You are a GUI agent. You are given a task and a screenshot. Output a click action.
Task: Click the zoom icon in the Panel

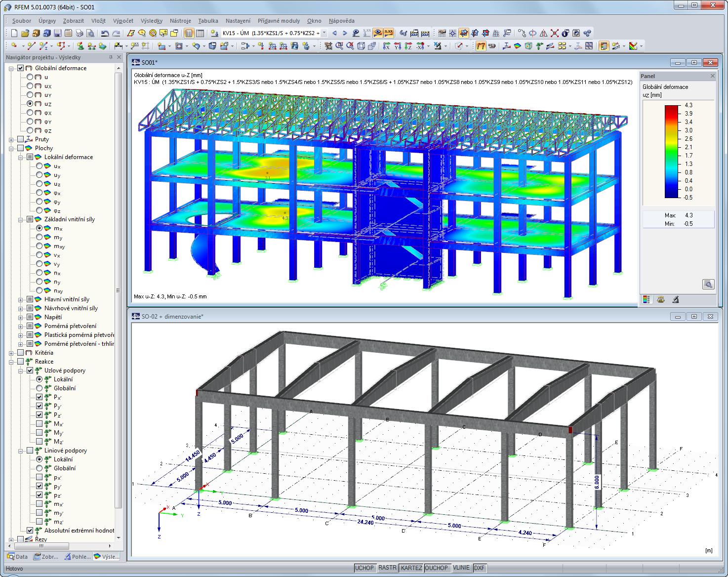708,284
